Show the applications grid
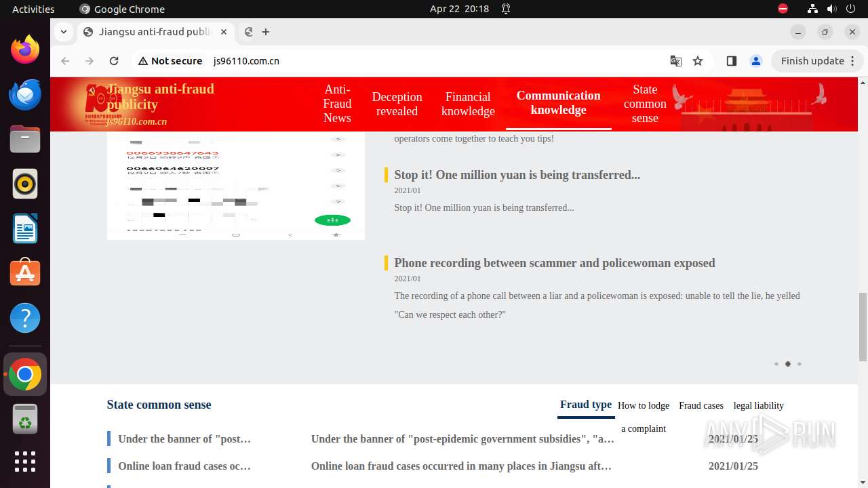 pos(25,462)
